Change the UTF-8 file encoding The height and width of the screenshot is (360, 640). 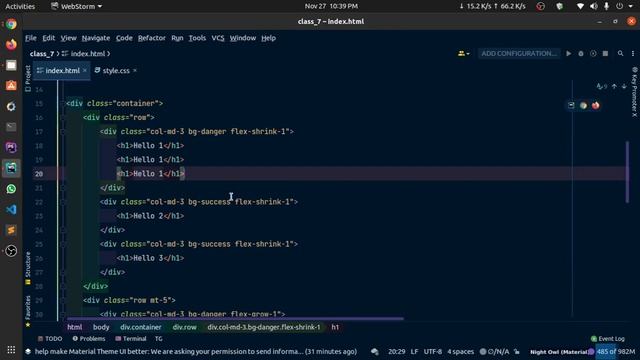pyautogui.click(x=433, y=351)
